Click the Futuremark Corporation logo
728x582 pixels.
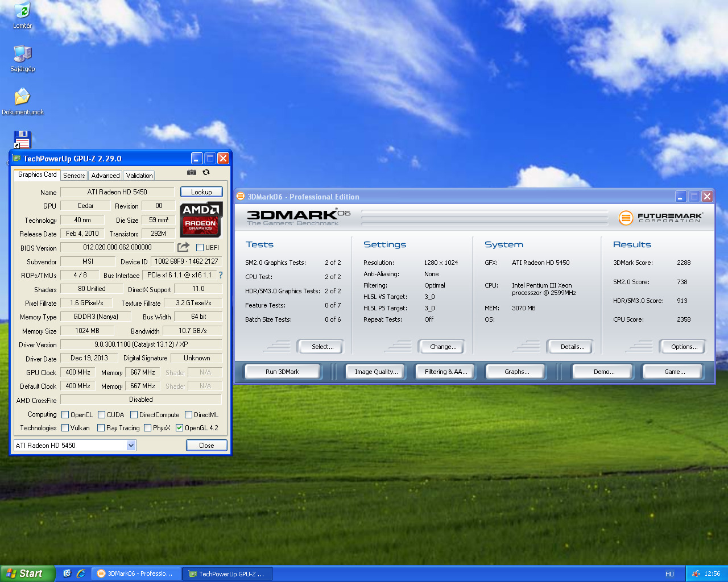[x=661, y=217]
